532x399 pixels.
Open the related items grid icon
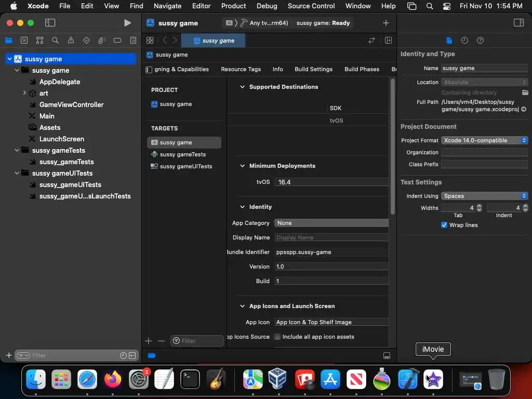coord(150,41)
